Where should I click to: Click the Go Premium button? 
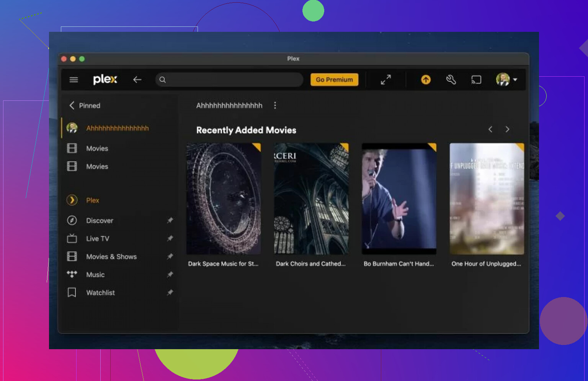(334, 80)
